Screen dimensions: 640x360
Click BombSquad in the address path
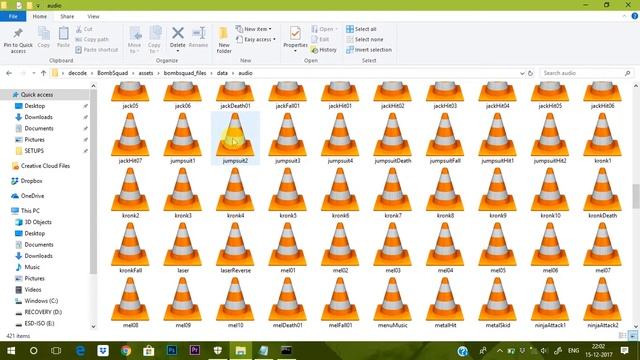[113, 73]
